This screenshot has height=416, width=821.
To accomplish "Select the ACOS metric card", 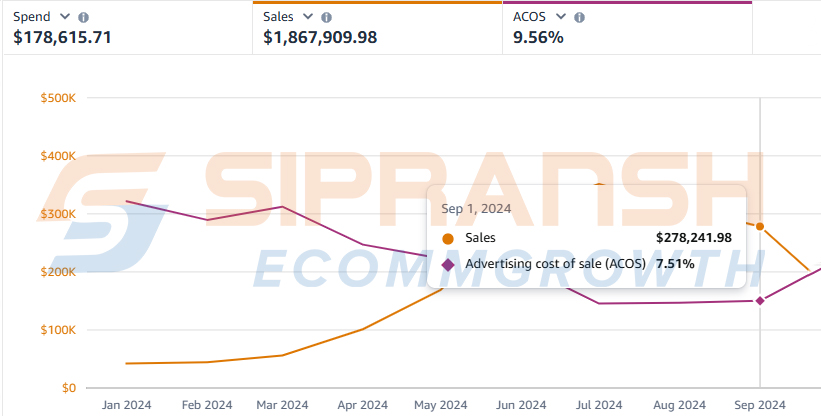I will [x=626, y=27].
